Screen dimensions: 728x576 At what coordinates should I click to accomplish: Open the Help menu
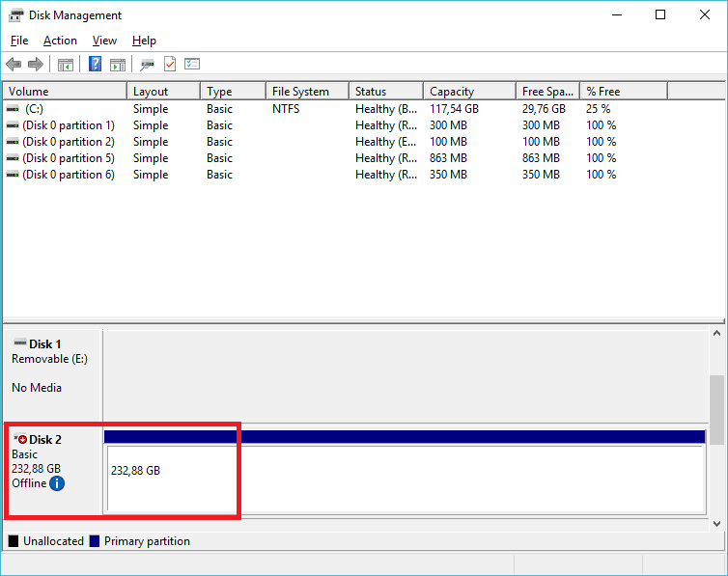click(x=144, y=41)
